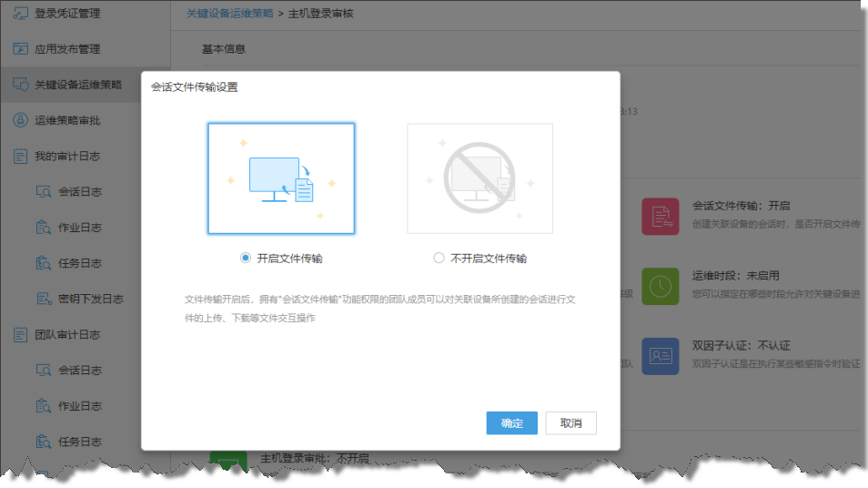868x488 pixels.
Task: Click the 运维策略审批 sidebar icon
Action: pyautogui.click(x=20, y=120)
